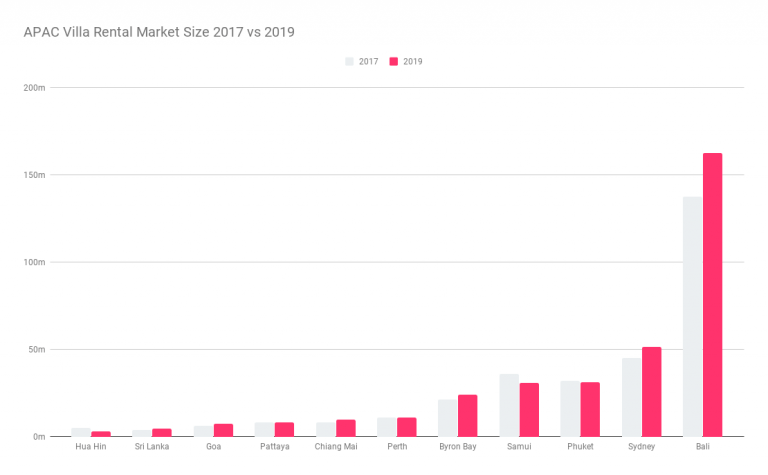Click the 2017 legend color swatch
Screen dimensions: 768x475
[x=349, y=62]
